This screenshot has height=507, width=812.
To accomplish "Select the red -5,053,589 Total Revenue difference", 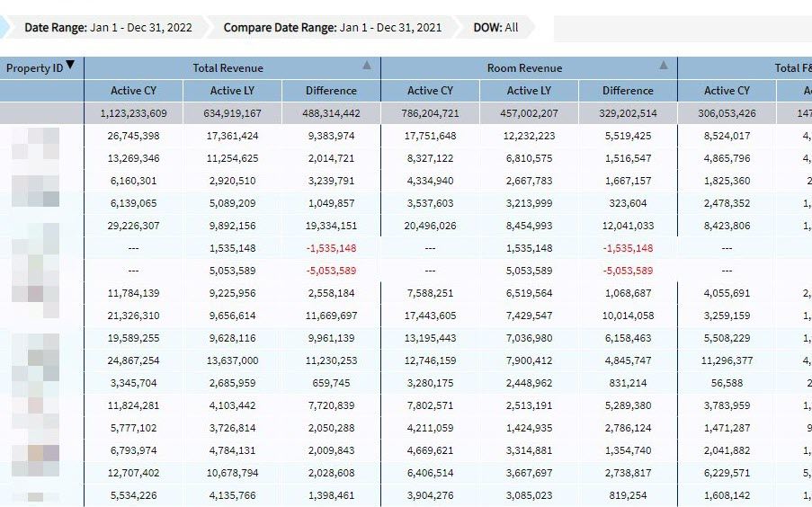I will (332, 271).
